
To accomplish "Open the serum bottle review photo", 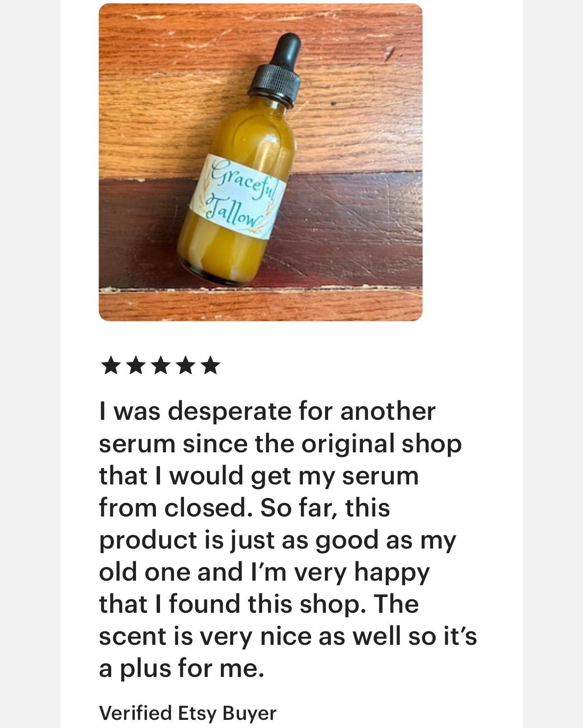I will [x=260, y=162].
